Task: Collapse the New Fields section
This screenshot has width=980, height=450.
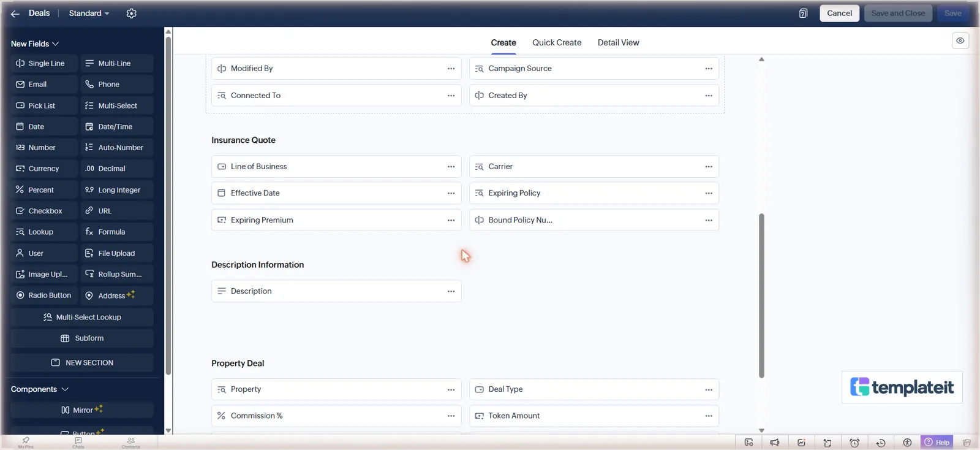Action: click(35, 44)
